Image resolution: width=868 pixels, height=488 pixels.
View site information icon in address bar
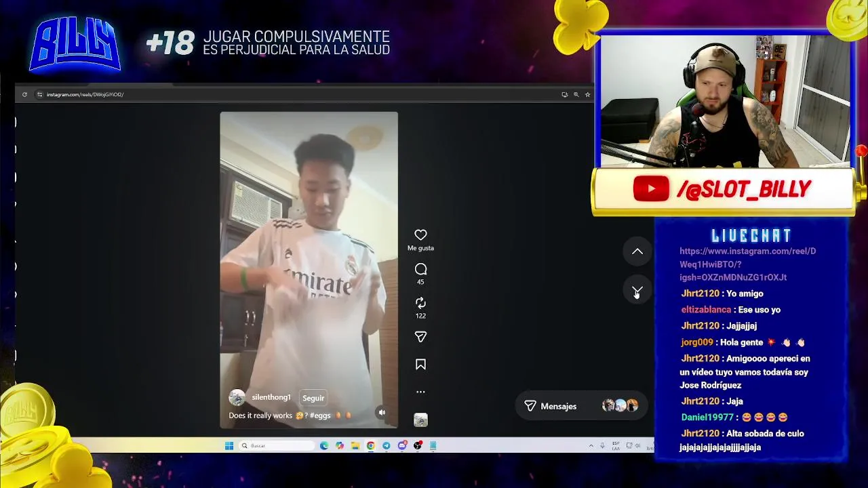coord(39,94)
